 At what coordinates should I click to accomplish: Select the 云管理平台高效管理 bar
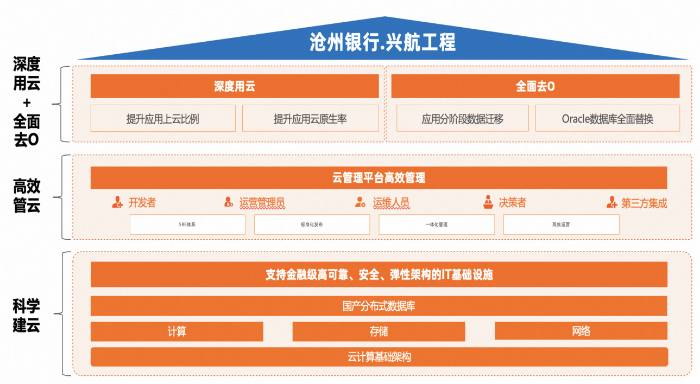coord(379,178)
